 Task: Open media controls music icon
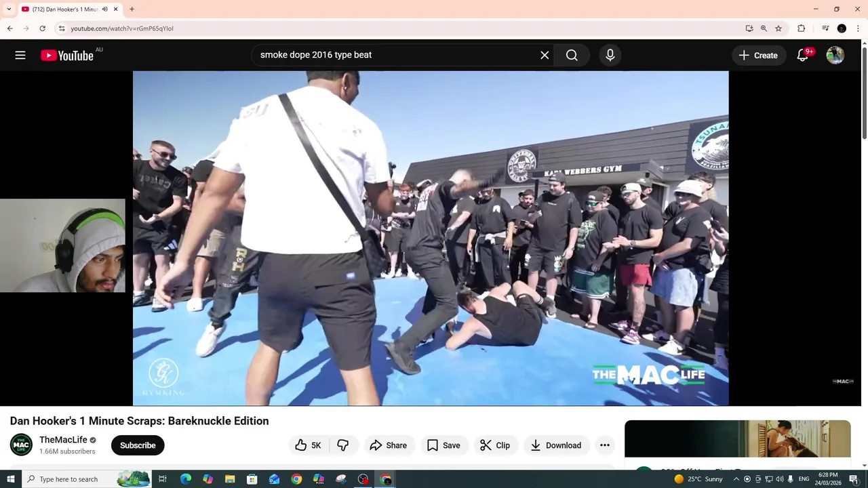click(825, 28)
